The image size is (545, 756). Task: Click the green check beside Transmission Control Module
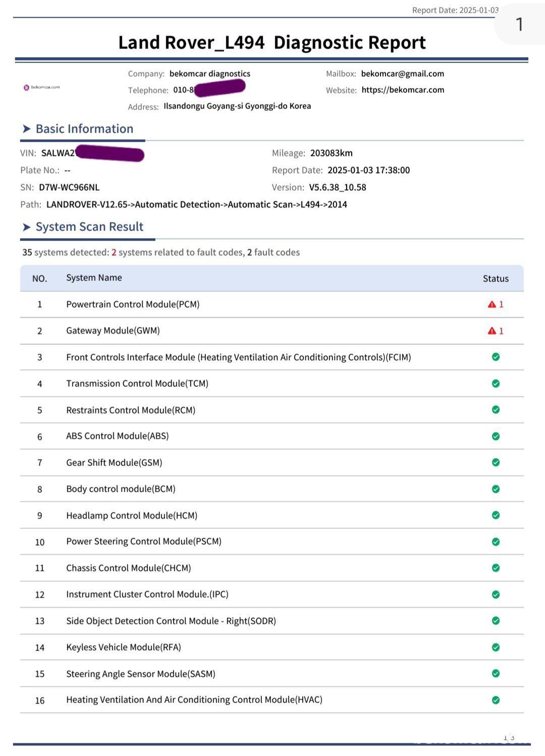(x=496, y=383)
